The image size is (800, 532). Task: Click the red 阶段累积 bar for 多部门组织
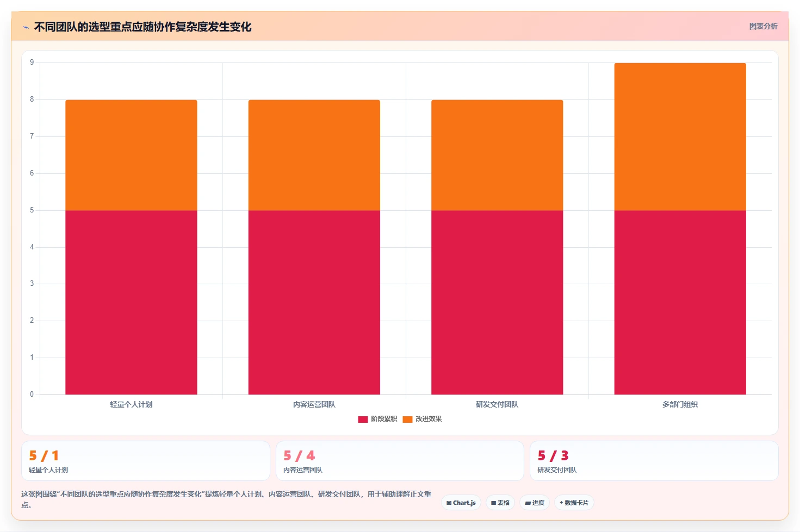click(680, 302)
